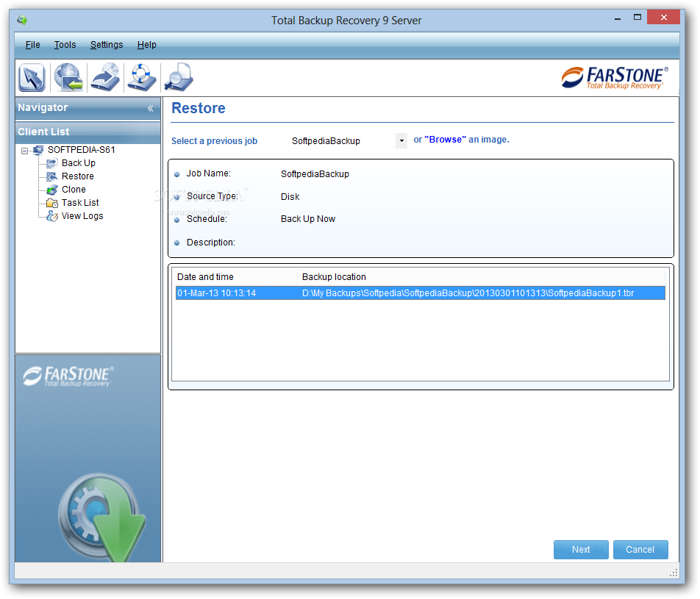Maximize the Total Backup Recovery window
The height and width of the screenshot is (599, 700).
point(637,18)
